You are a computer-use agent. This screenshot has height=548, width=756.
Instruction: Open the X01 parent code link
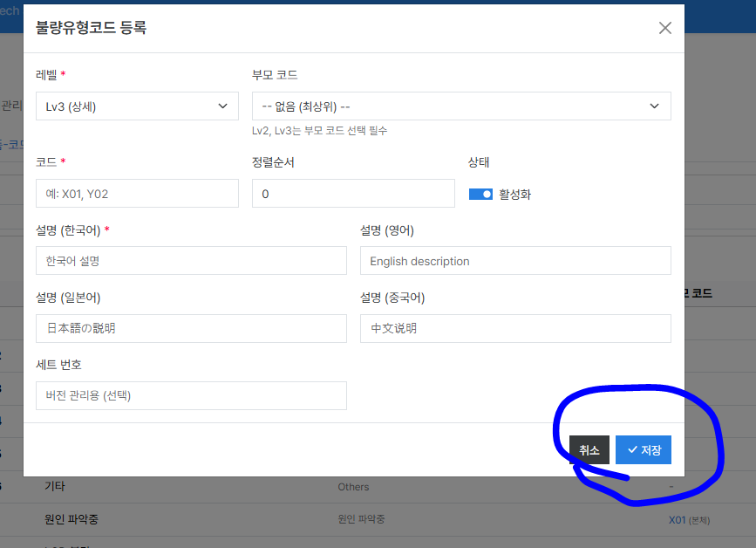click(x=677, y=519)
